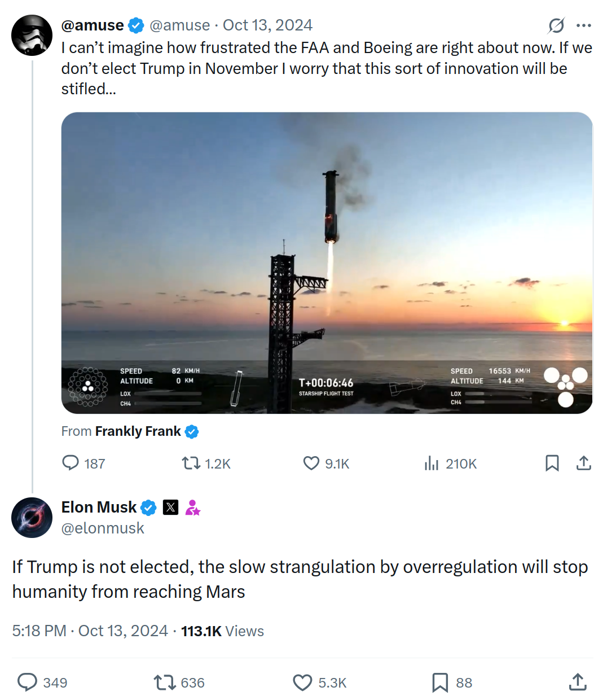Like Elon Musk's post with 5.3K likes
The width and height of the screenshot is (603, 700).
(319, 683)
